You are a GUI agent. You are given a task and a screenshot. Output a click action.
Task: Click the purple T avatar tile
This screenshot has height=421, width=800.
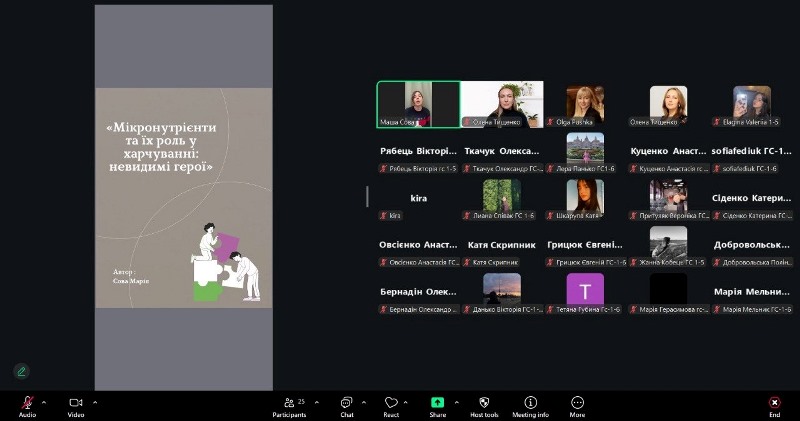click(x=585, y=291)
